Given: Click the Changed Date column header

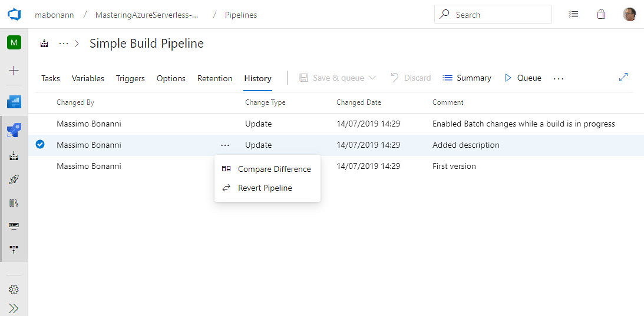Looking at the screenshot, I should tap(359, 102).
